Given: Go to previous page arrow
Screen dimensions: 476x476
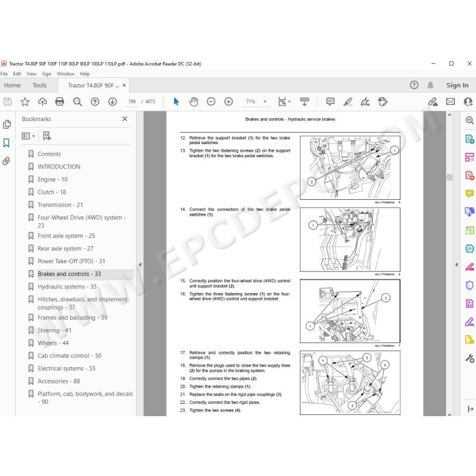Looking at the screenshot, I should coord(95,102).
